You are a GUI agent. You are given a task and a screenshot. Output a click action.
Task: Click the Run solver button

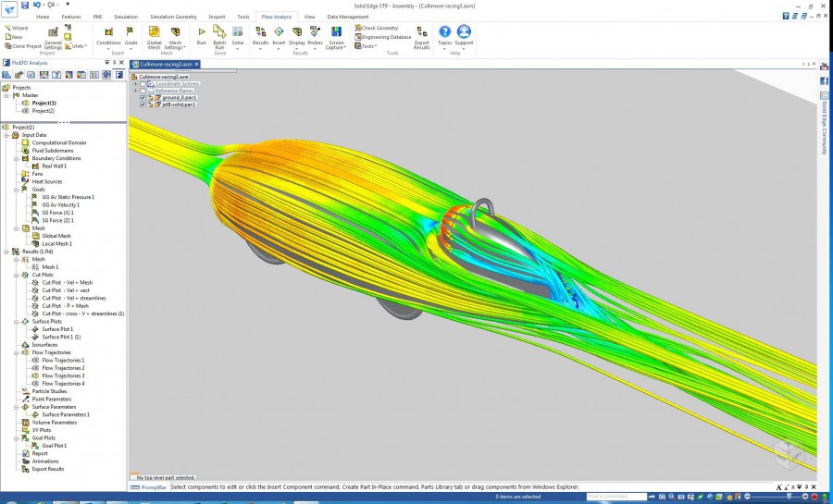pos(202,36)
